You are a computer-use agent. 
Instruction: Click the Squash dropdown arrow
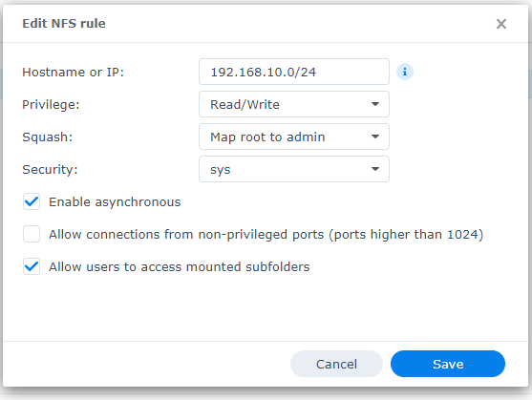tap(375, 137)
